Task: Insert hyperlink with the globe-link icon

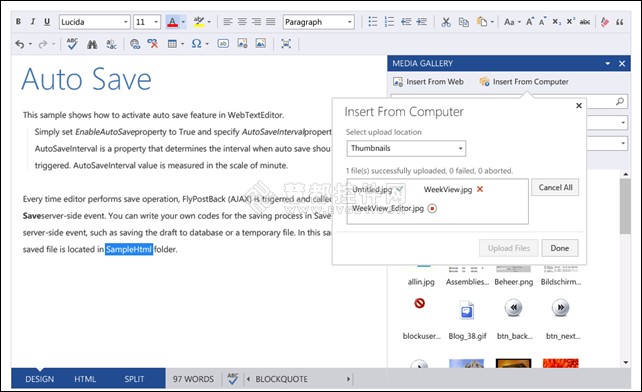Action: coord(135,43)
